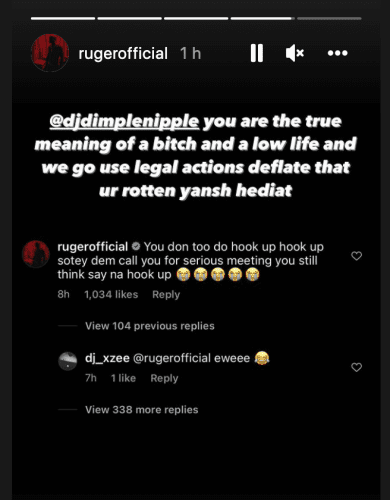Expand View 104 previous replies
The image size is (390, 500).
[x=150, y=326]
